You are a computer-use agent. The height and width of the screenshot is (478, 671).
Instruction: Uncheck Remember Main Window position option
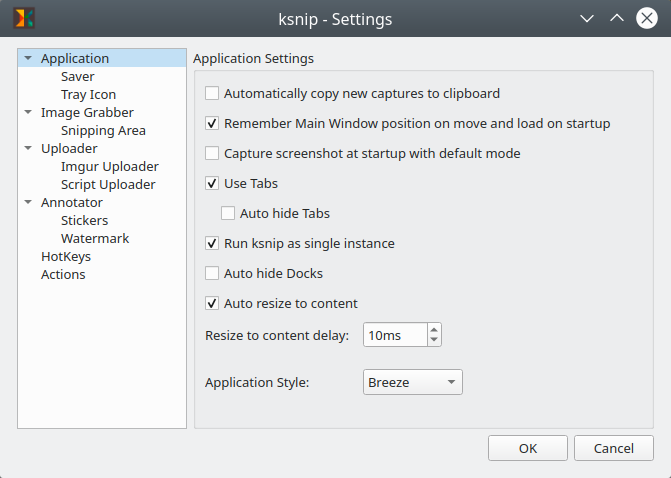(x=212, y=124)
